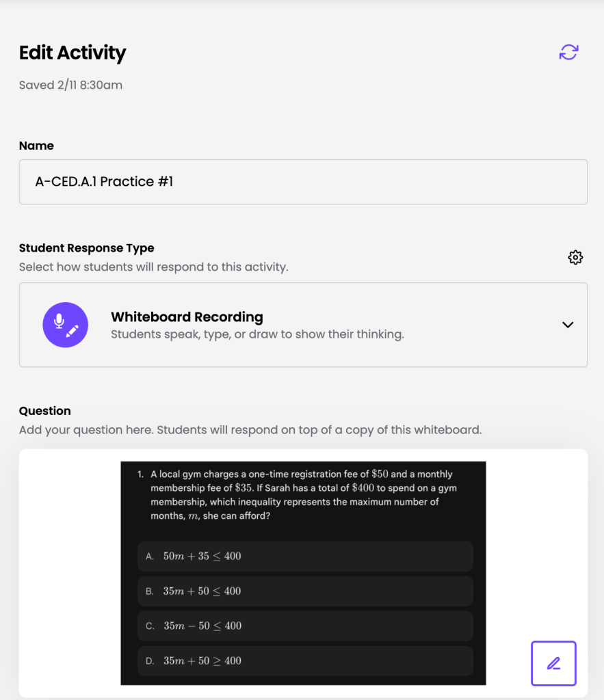Click the Question section label
Viewport: 604px width, 700px height.
click(45, 411)
